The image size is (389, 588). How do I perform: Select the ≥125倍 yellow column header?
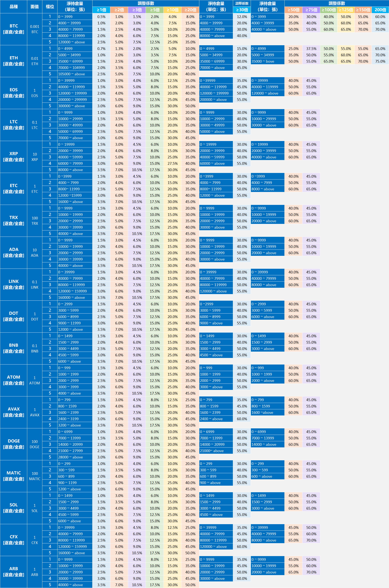[x=346, y=10]
